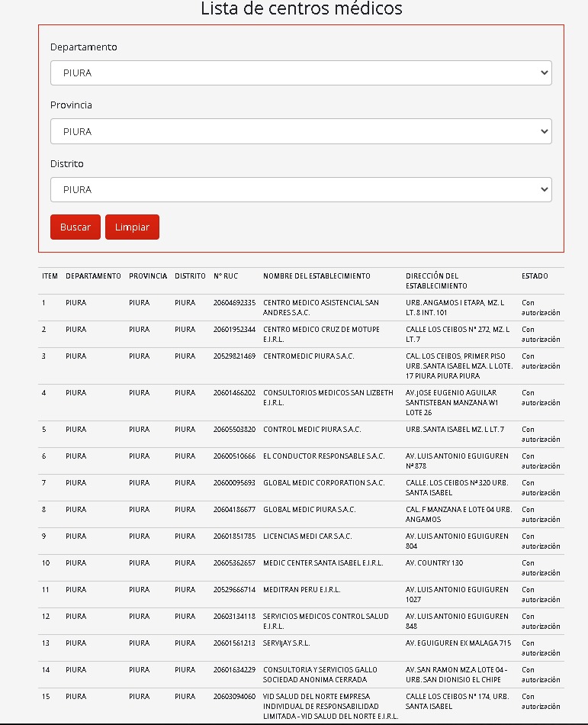
Task: Select 'CENTRO MEDICO ASISTENCIAL SAN ANDRES S.A.C.'
Action: click(x=320, y=308)
